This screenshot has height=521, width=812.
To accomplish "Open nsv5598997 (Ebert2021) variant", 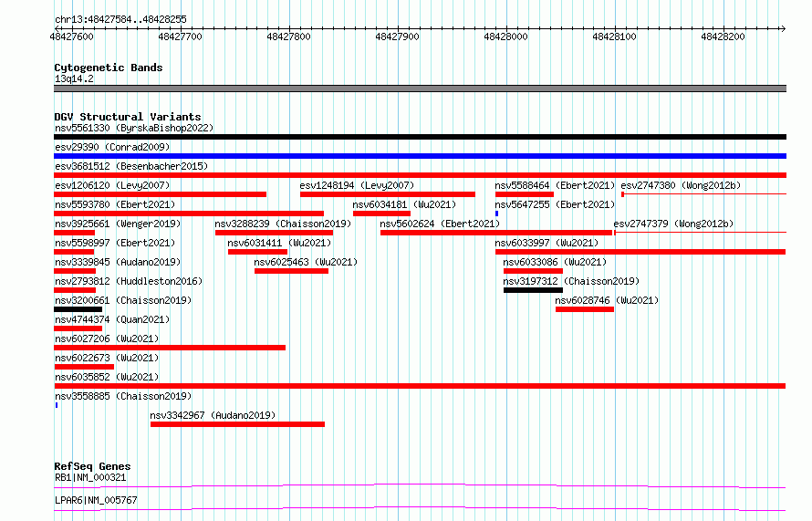I will [115, 243].
